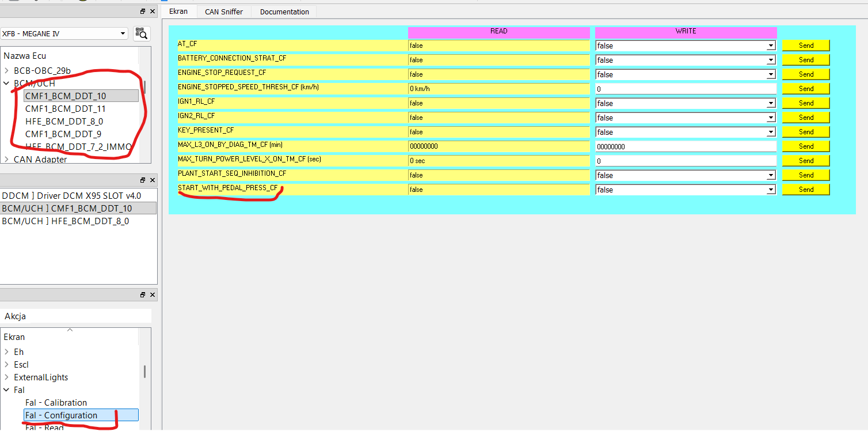Click the ENGINE_STOPPED_SPEED_THRESH_CF write field

tap(685, 89)
